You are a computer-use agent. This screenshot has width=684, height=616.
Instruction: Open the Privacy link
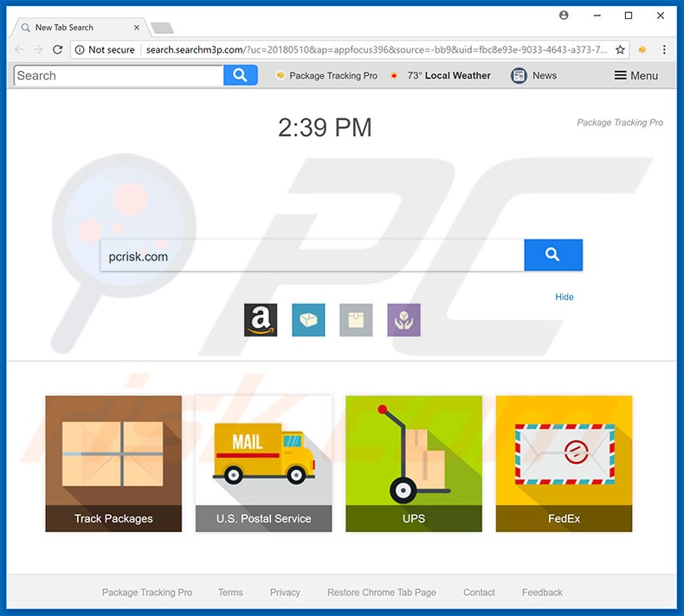pyautogui.click(x=285, y=593)
